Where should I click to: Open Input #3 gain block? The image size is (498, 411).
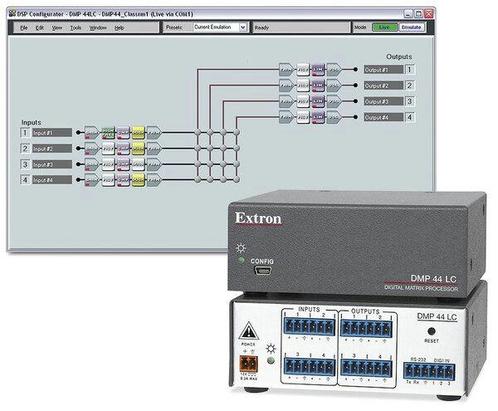(91, 164)
